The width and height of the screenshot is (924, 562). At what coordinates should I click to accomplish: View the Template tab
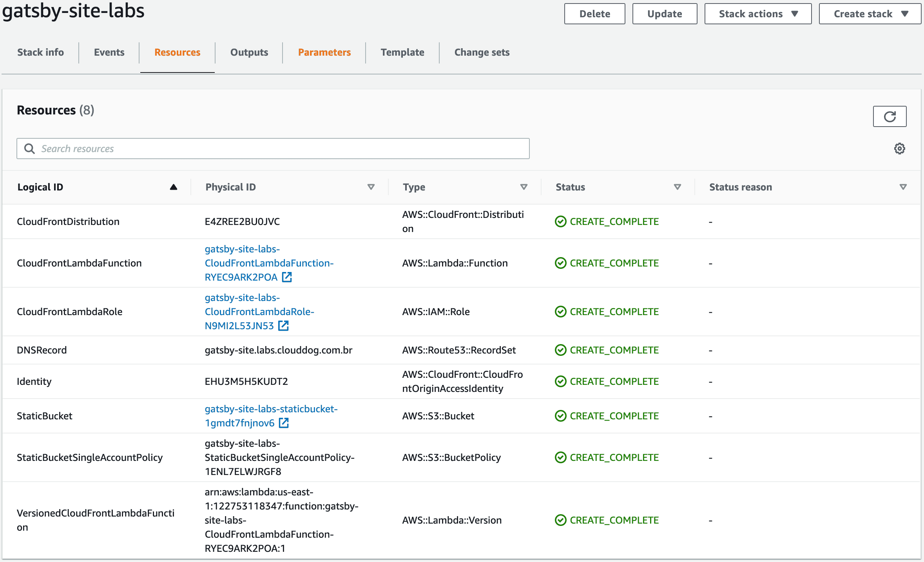coord(402,52)
